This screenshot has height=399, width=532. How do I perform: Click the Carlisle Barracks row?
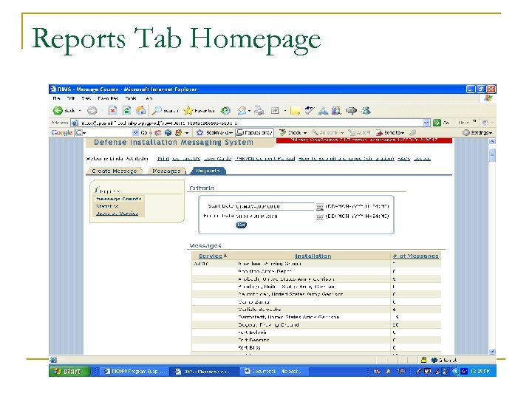(316, 310)
